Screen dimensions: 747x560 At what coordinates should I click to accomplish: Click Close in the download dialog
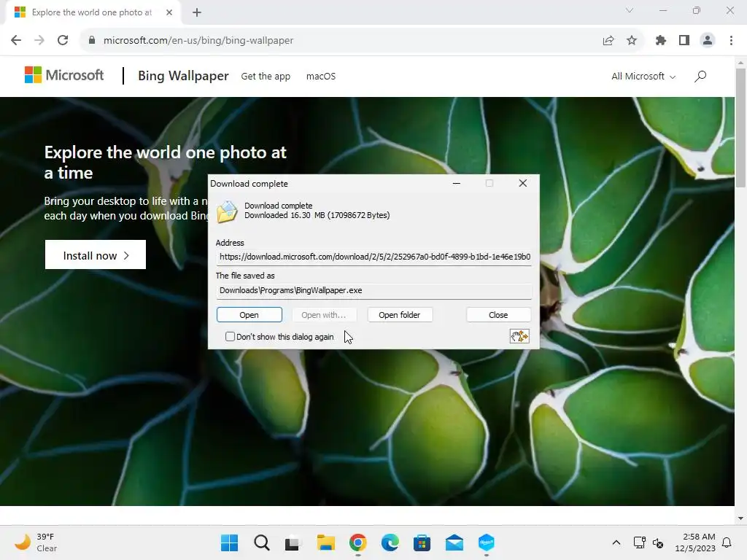498,315
